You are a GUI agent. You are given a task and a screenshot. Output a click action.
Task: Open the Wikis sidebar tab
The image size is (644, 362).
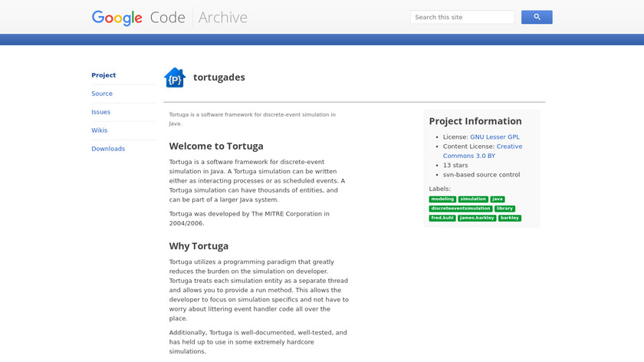click(100, 130)
